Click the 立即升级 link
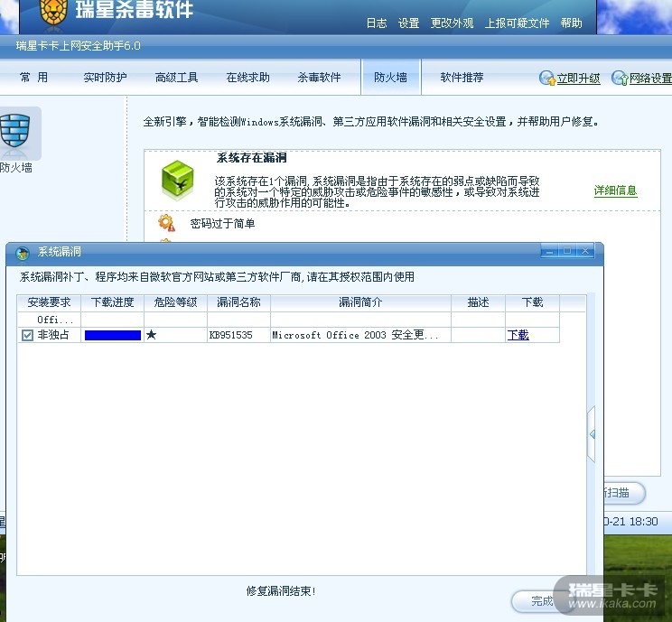Screen dimensions: 672x622 pos(578,79)
